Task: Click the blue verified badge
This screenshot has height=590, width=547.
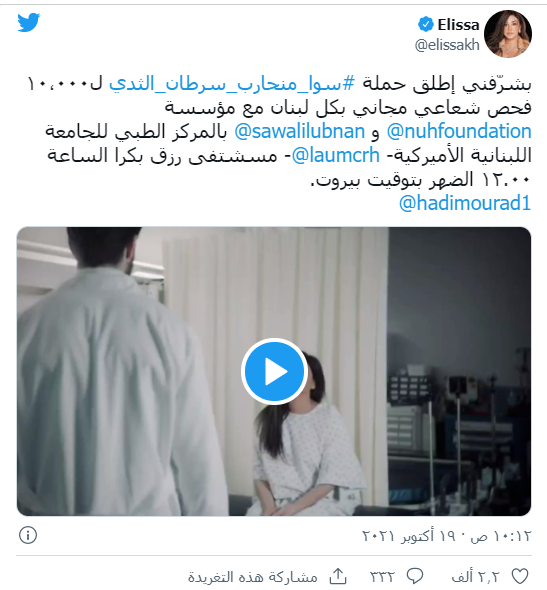Action: click(x=425, y=25)
